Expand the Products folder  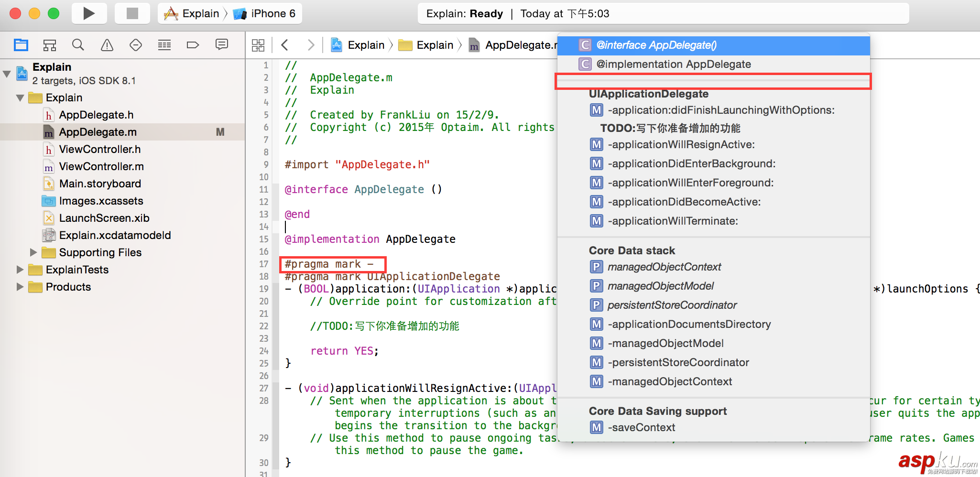[x=20, y=287]
